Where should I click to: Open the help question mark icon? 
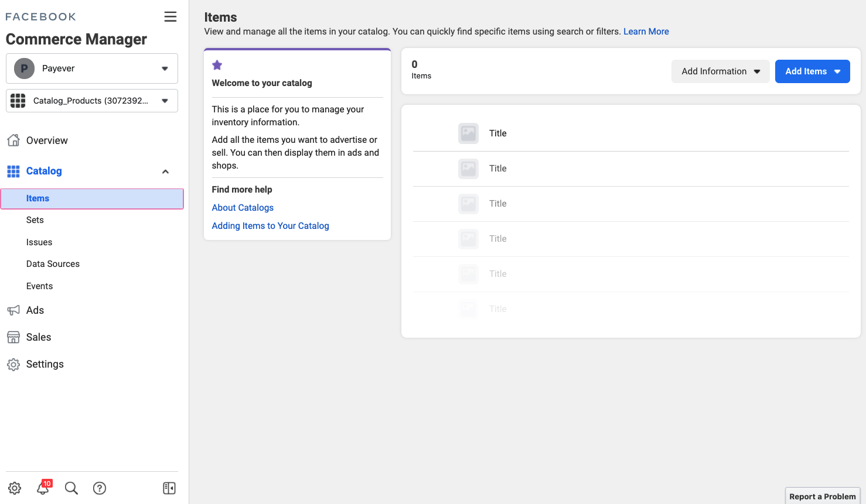tap(100, 488)
